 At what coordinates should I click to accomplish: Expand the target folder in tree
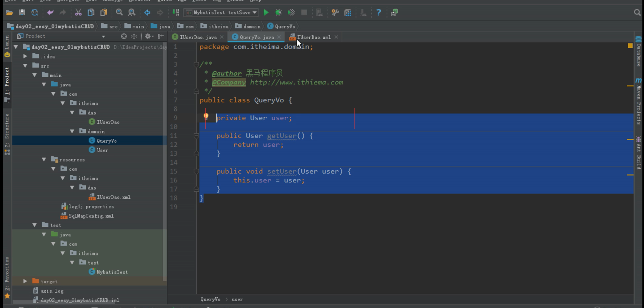tap(25, 281)
